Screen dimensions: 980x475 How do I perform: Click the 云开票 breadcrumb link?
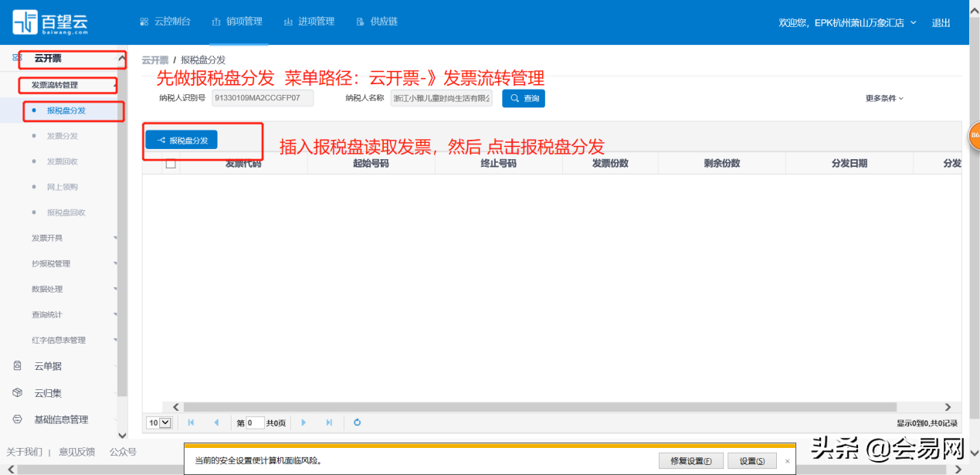point(155,59)
